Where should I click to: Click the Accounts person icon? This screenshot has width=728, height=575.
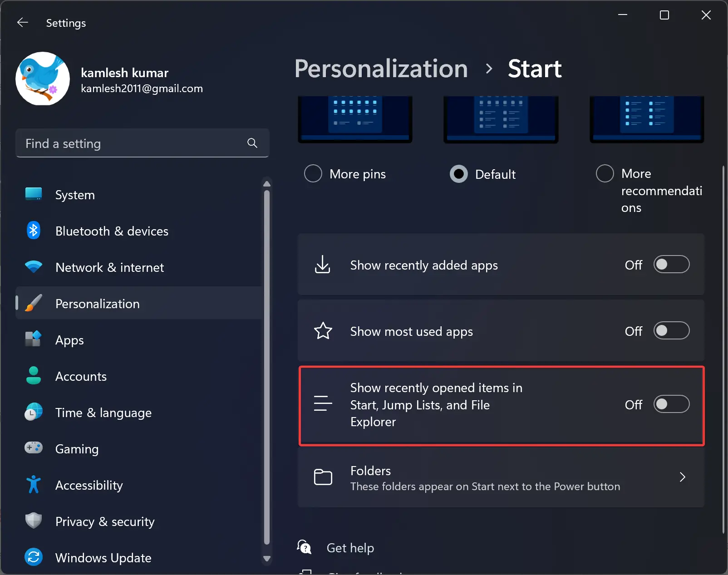(x=34, y=376)
